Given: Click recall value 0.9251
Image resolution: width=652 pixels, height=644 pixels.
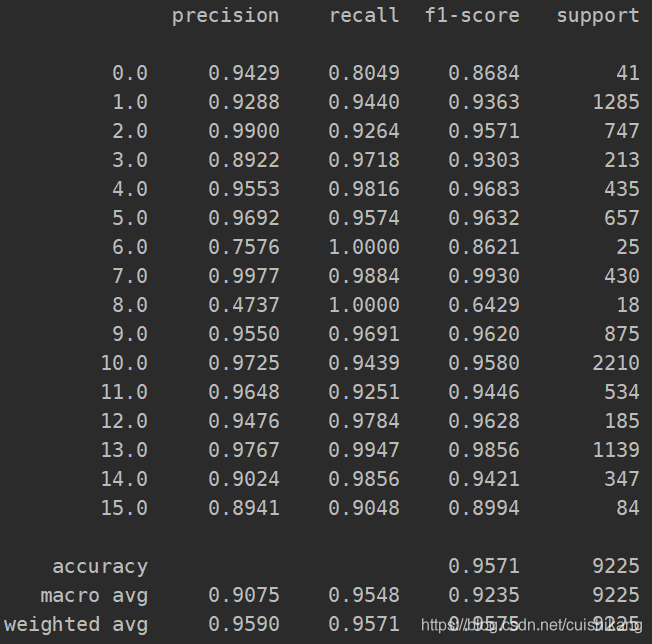Looking at the screenshot, I should (x=364, y=392).
